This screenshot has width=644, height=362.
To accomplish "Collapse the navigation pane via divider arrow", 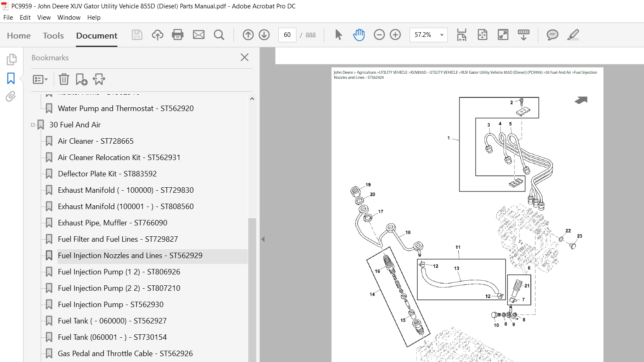I will click(x=263, y=239).
